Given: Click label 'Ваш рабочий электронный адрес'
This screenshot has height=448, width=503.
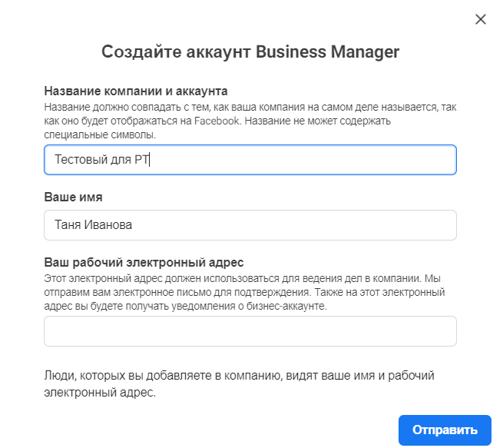Looking at the screenshot, I should point(144,263).
